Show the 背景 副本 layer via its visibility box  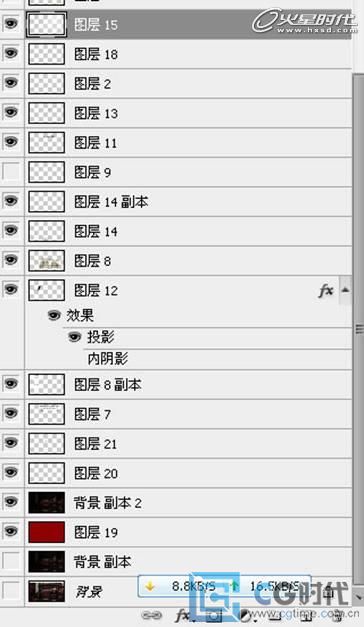pyautogui.click(x=11, y=561)
